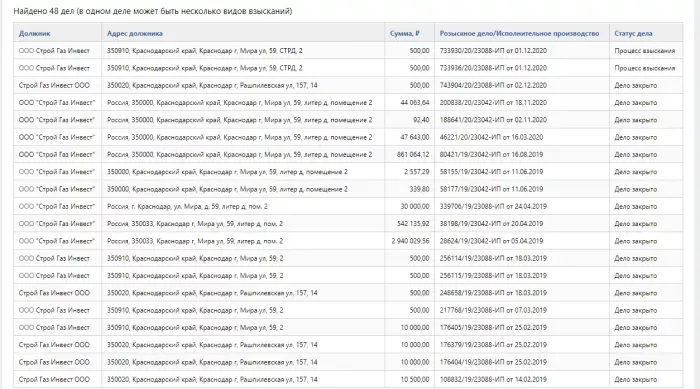Click status Процесс взыскания for case 733930
Screen dimensions: 700x389
click(x=645, y=51)
